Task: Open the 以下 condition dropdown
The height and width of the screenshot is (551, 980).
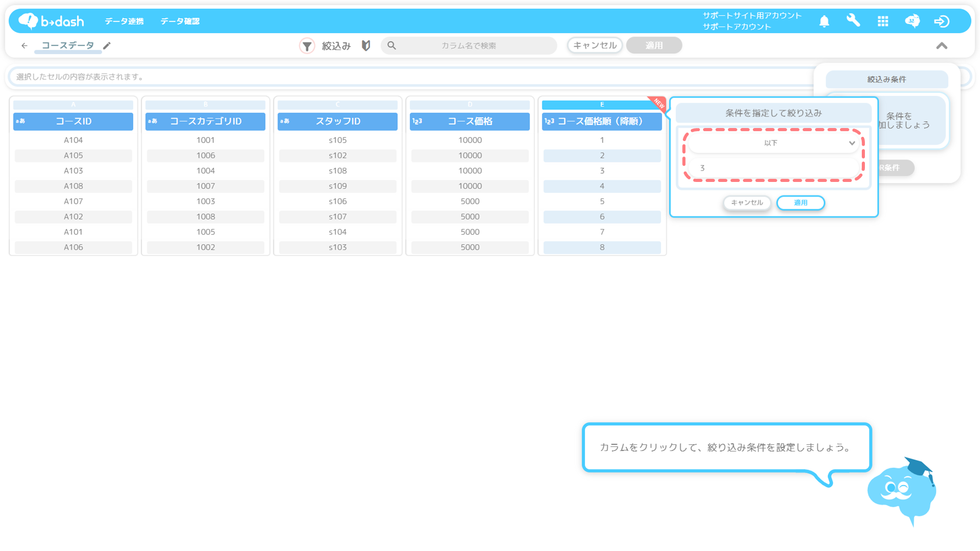Action: coord(773,143)
